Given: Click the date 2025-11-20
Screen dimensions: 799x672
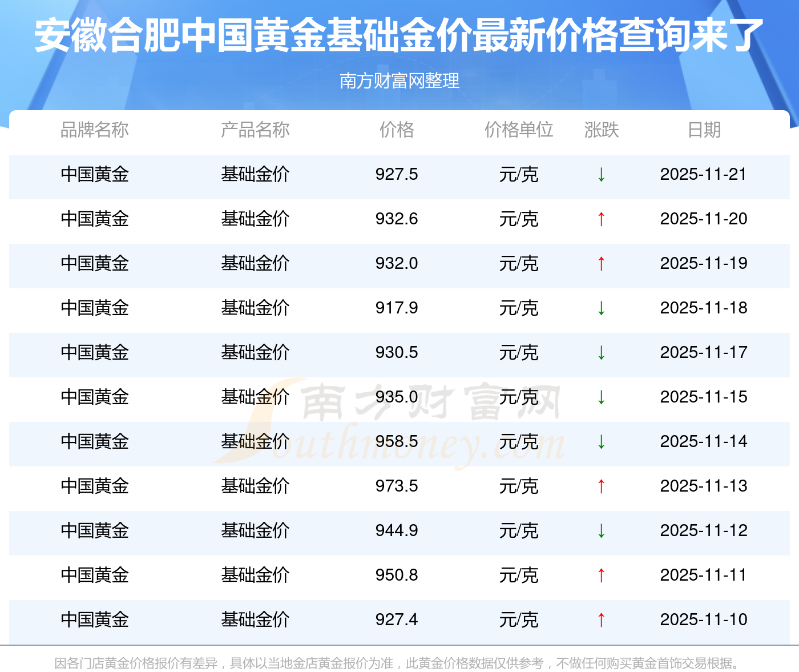Looking at the screenshot, I should (x=704, y=219).
